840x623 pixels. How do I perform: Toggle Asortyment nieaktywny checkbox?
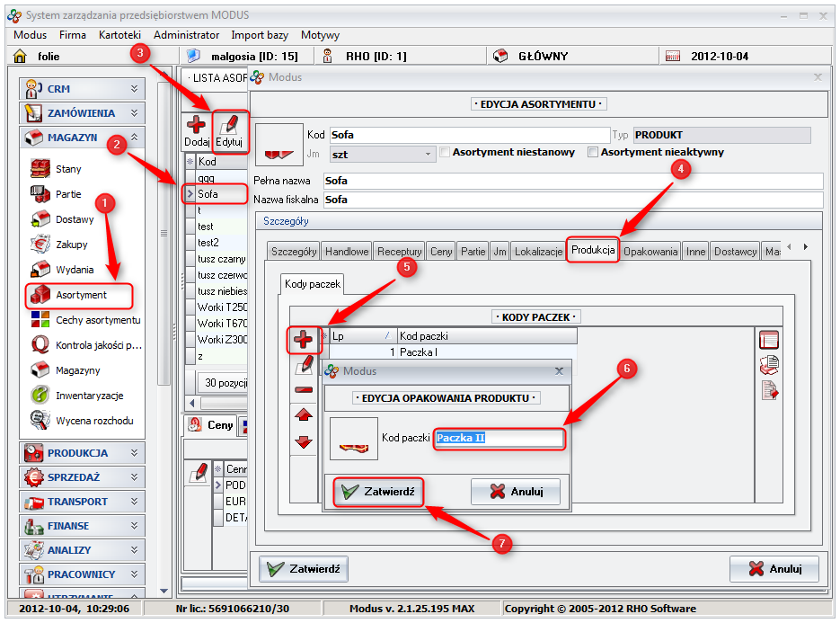point(592,153)
